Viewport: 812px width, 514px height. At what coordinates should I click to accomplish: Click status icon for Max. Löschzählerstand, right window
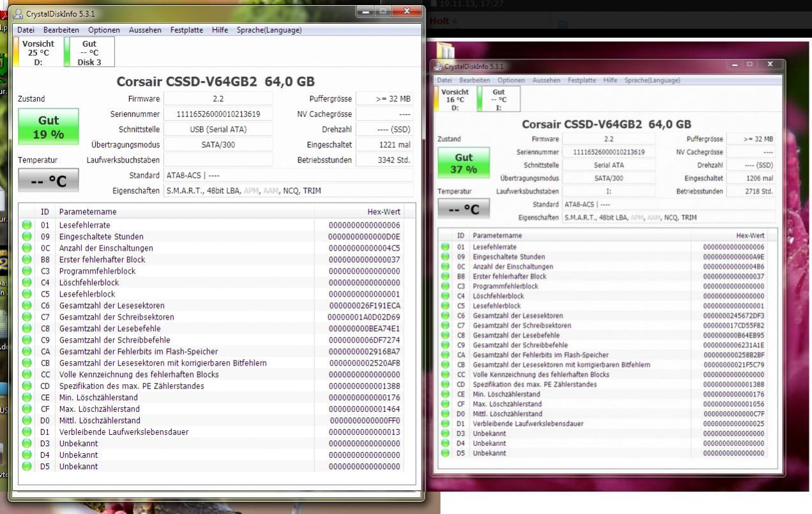coord(445,404)
